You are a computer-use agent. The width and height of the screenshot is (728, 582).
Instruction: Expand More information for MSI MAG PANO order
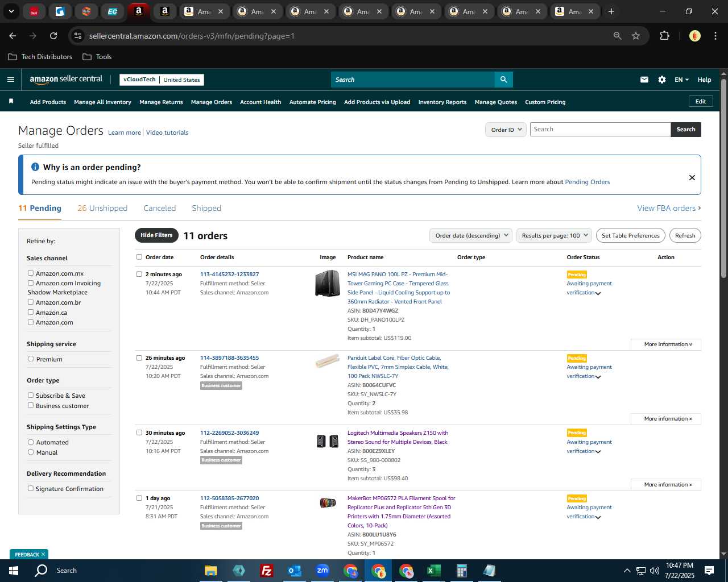pos(666,344)
